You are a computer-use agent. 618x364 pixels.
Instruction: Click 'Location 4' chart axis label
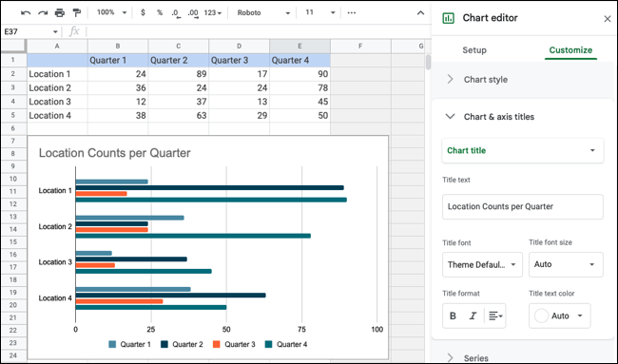click(x=55, y=298)
